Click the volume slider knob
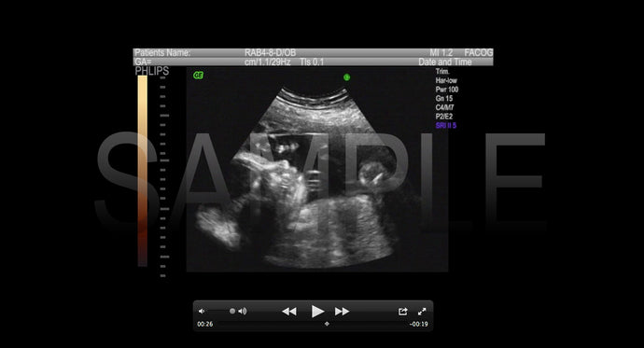 pos(232,311)
